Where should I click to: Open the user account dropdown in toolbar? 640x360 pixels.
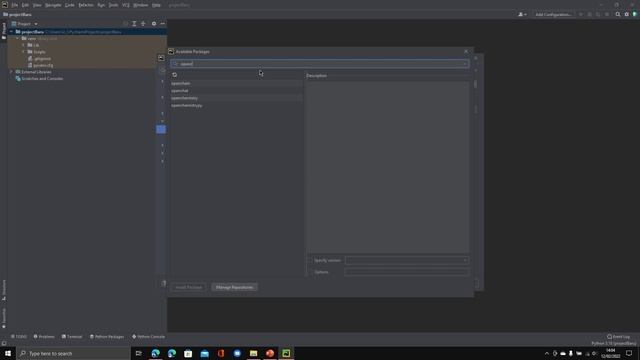point(522,14)
